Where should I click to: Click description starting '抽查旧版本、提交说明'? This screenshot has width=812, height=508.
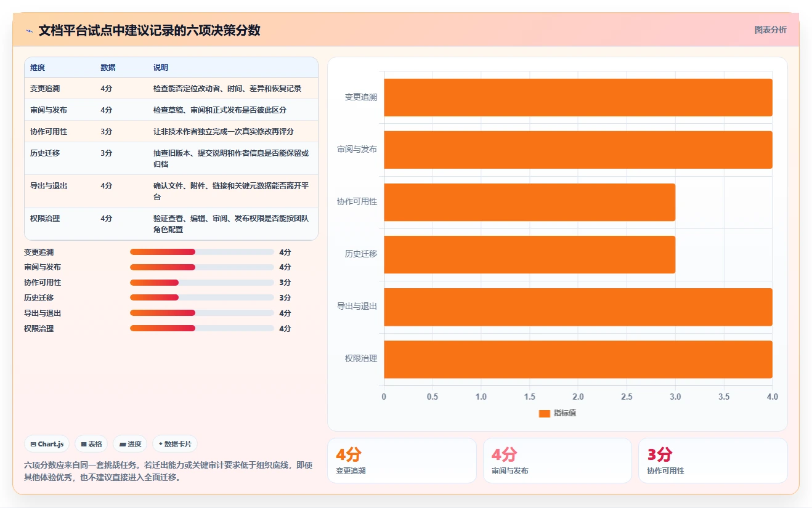click(231, 159)
